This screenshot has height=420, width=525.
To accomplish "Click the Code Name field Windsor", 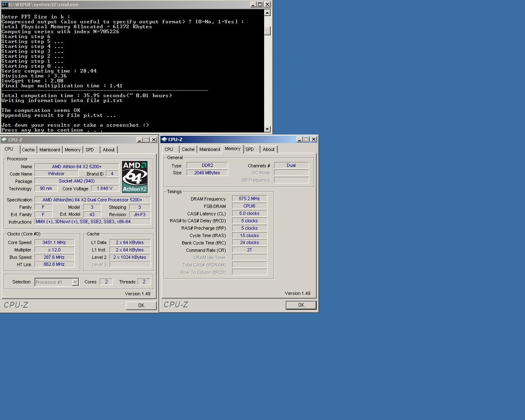I will 56,174.
